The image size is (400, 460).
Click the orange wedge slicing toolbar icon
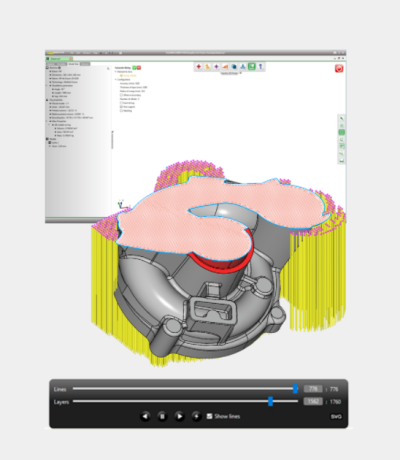coord(225,66)
